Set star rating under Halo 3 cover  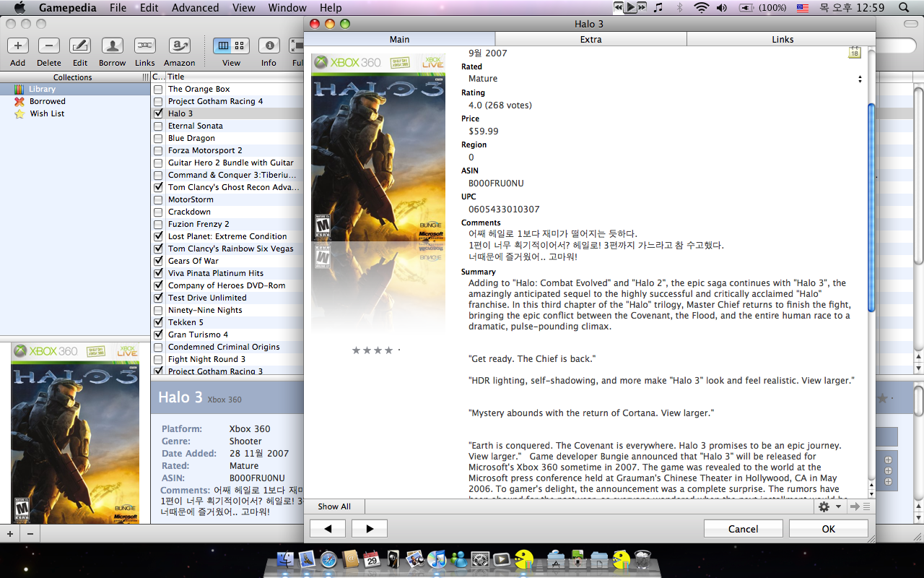[x=375, y=350]
